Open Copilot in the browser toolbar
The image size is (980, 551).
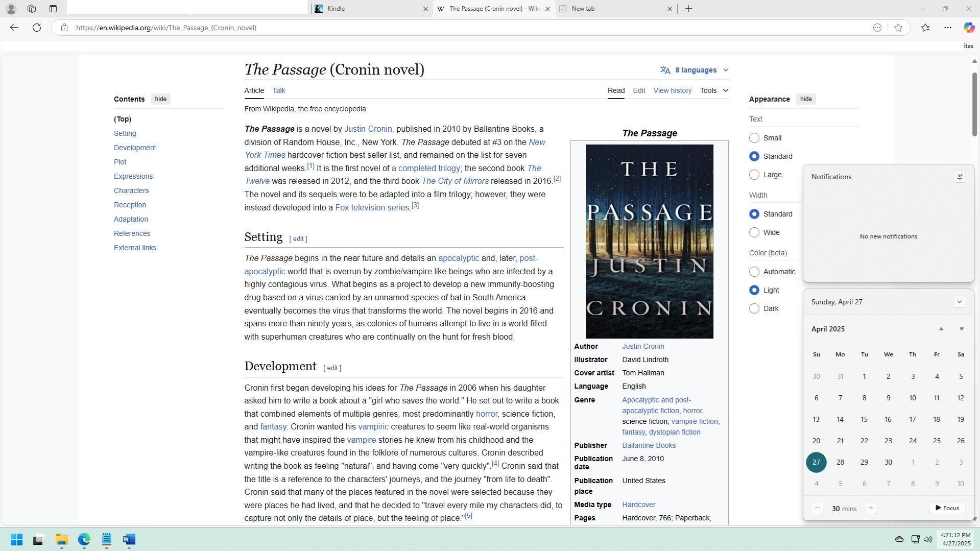[969, 28]
